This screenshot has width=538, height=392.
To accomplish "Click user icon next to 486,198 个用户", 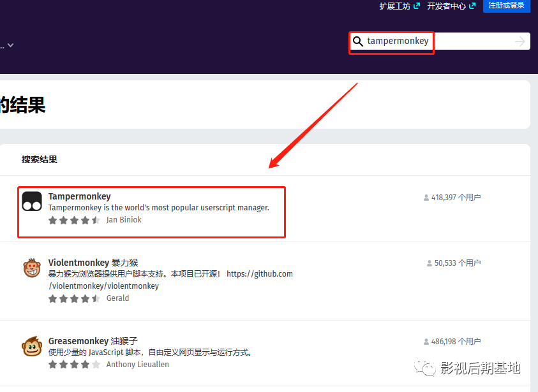I will click(426, 342).
